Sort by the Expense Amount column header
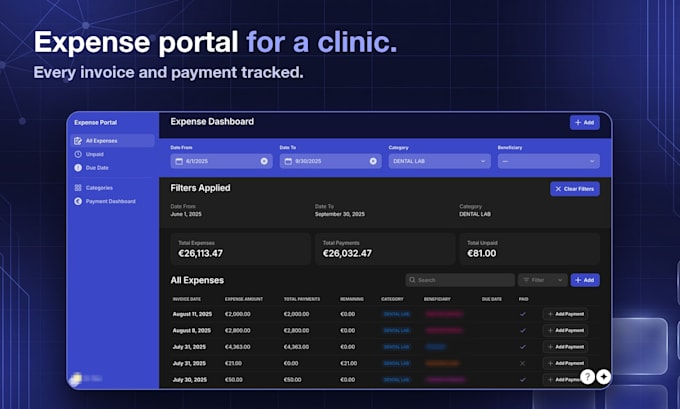This screenshot has height=409, width=680. point(244,299)
